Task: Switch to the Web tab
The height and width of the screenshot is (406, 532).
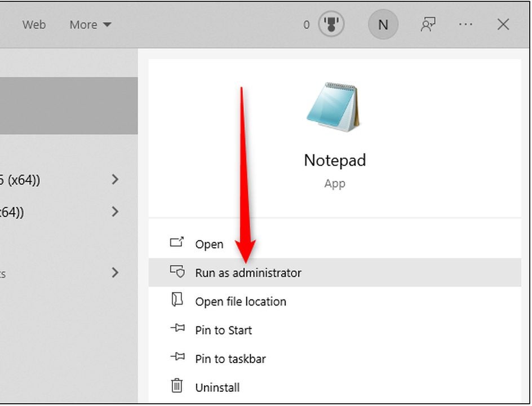Action: coord(34,25)
